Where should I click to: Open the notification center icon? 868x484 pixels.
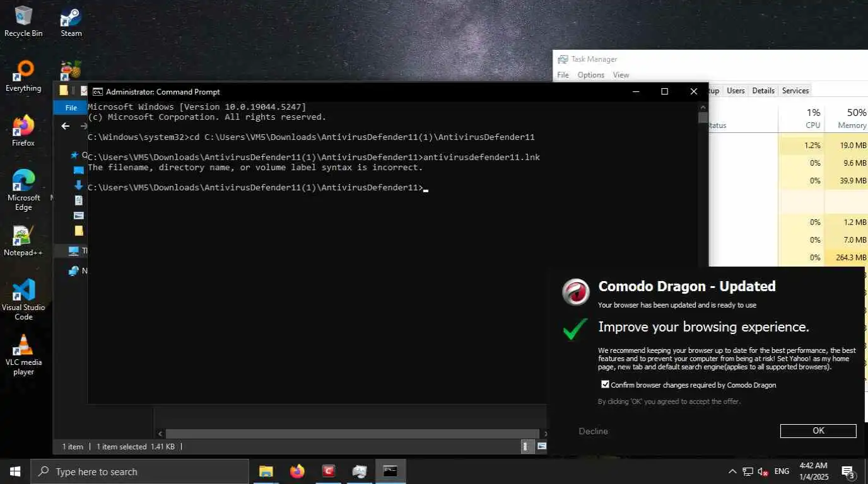[848, 471]
